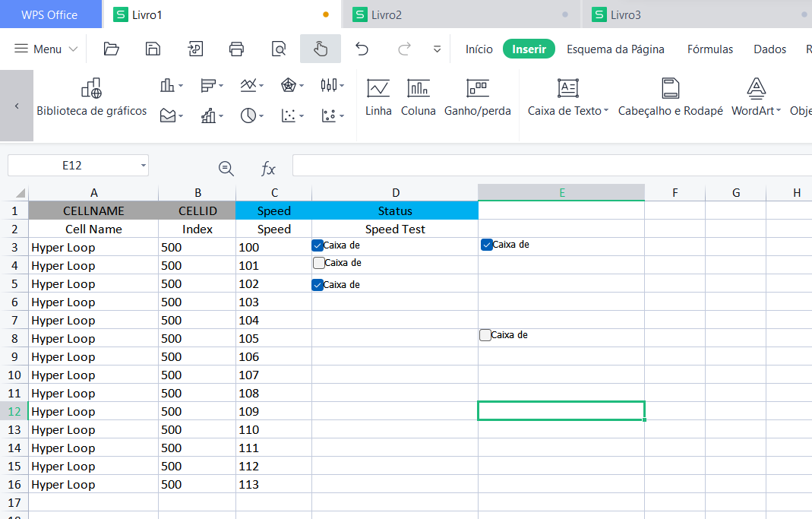Insert a Ganho/perda sparkline
The width and height of the screenshot is (812, 519).
[x=477, y=98]
